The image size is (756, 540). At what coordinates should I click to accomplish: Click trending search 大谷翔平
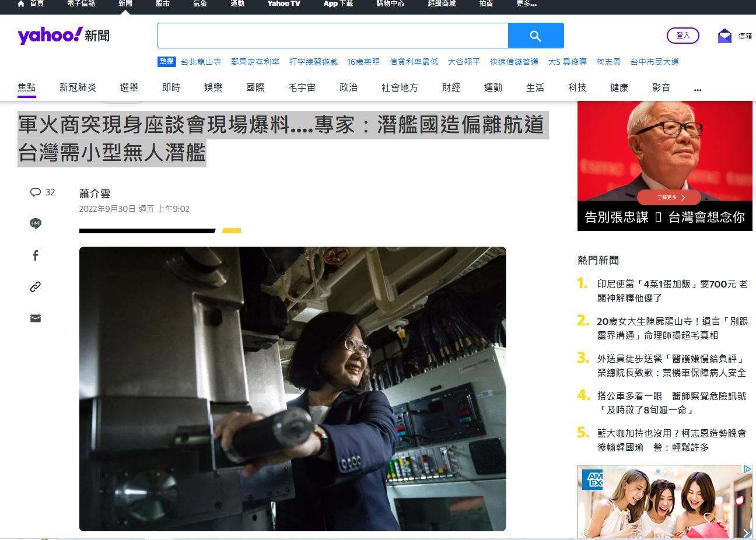[464, 62]
